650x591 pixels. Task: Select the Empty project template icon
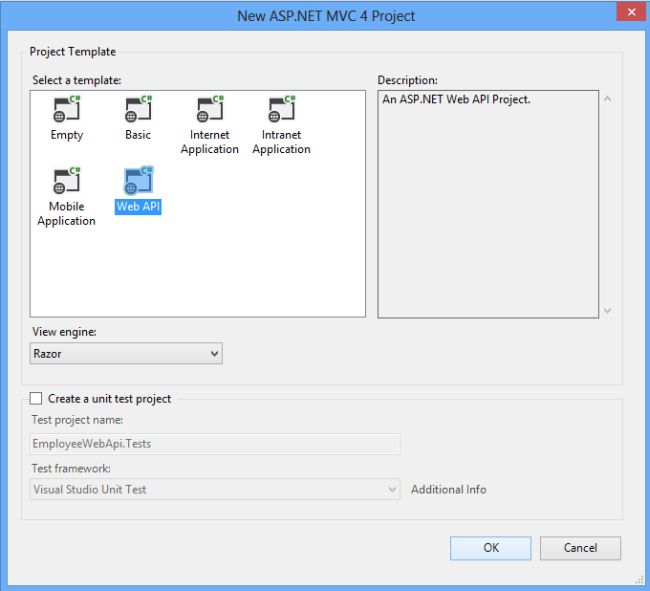(67, 109)
